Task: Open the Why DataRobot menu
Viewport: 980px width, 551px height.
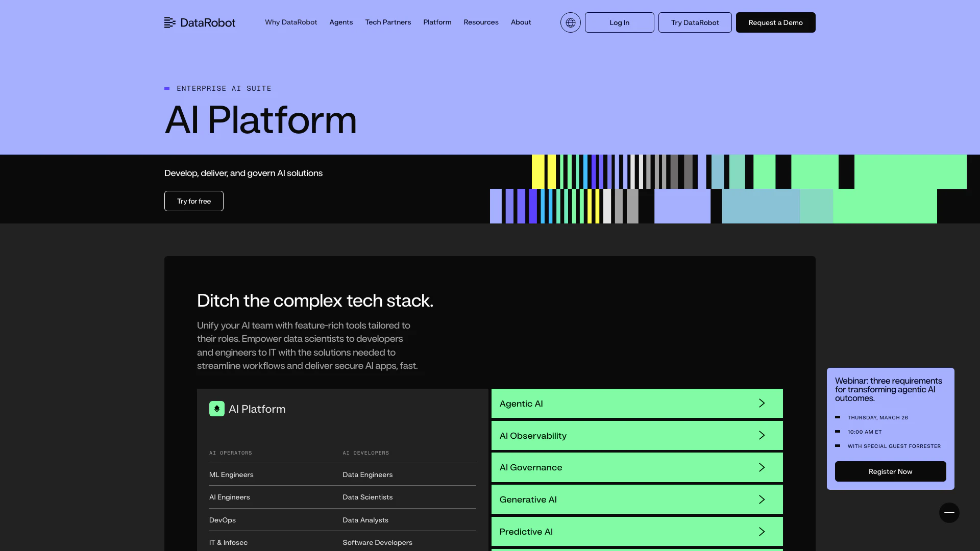Action: [x=291, y=22]
